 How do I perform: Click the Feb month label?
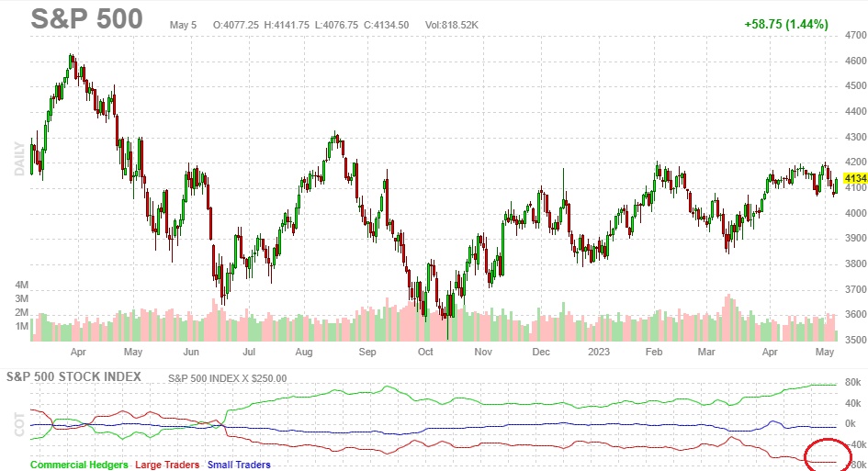tap(654, 352)
